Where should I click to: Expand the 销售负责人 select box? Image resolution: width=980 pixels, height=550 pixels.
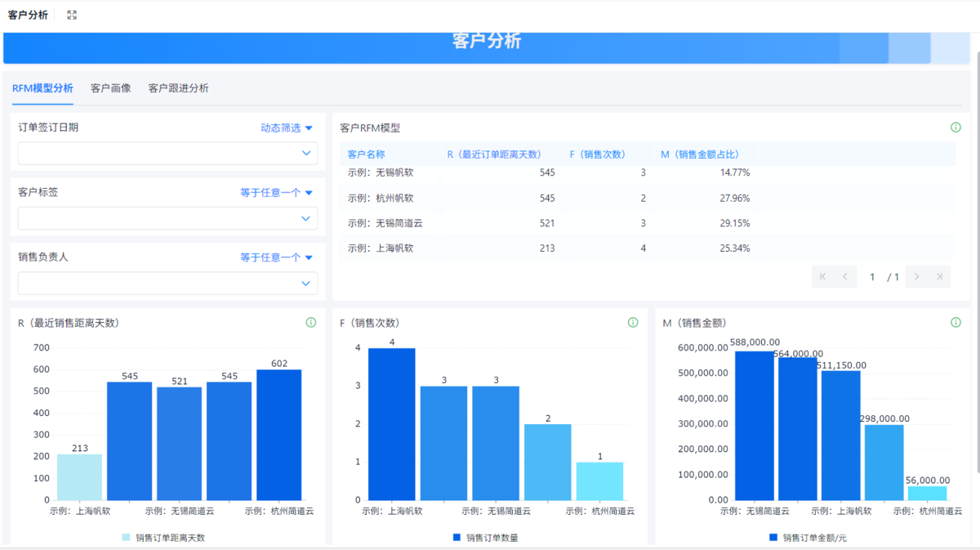(167, 284)
